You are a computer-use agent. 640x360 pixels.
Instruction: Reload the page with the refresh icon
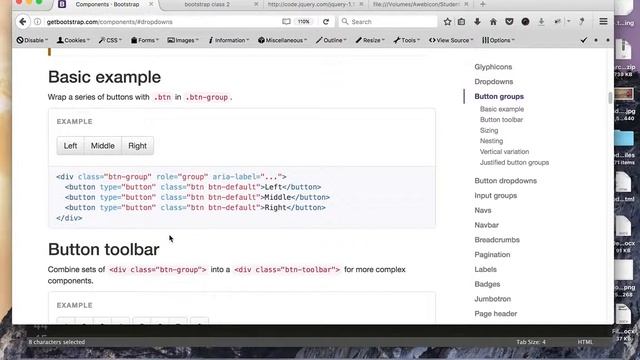point(326,22)
